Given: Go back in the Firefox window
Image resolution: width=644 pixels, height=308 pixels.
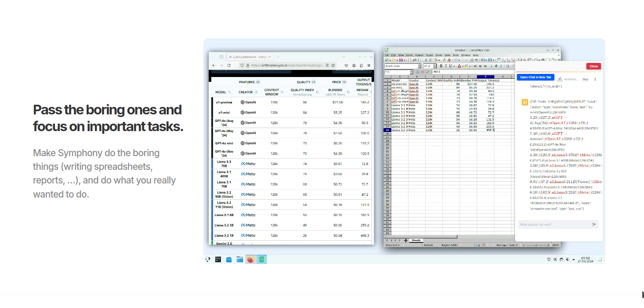Looking at the screenshot, I should coord(214,66).
